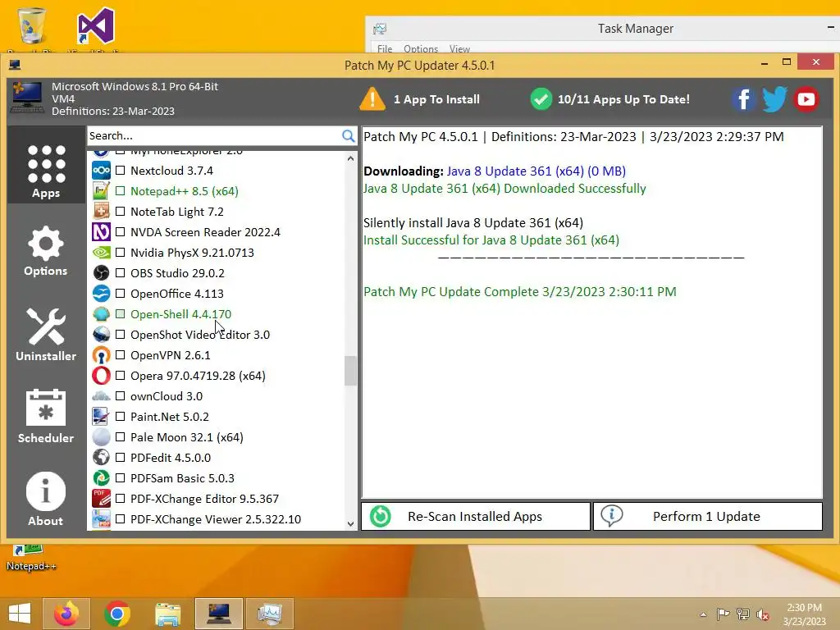
Task: Open File menu in Task Manager
Action: coord(385,48)
